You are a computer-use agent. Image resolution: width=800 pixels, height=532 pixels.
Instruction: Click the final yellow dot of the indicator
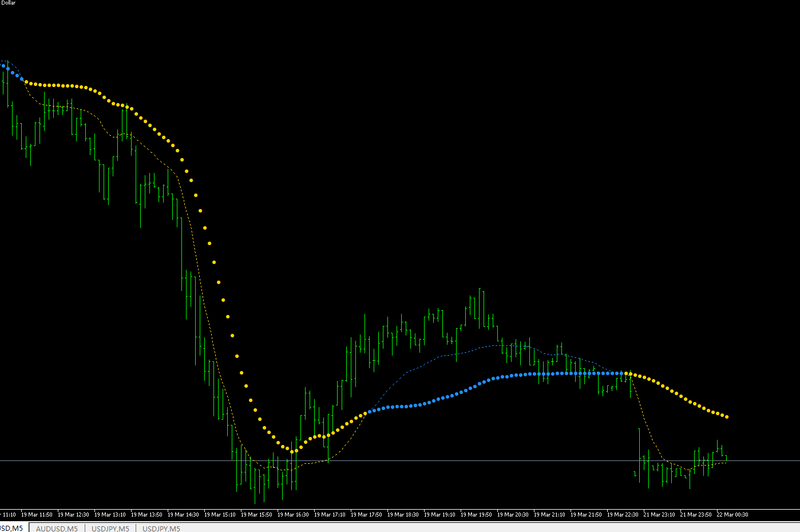[727, 417]
